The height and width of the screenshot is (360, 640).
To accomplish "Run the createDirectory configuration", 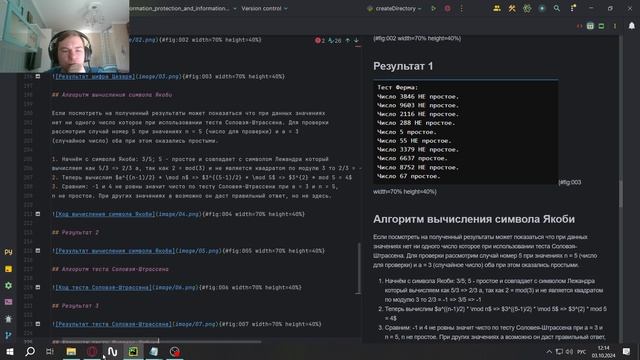I will coord(433,8).
